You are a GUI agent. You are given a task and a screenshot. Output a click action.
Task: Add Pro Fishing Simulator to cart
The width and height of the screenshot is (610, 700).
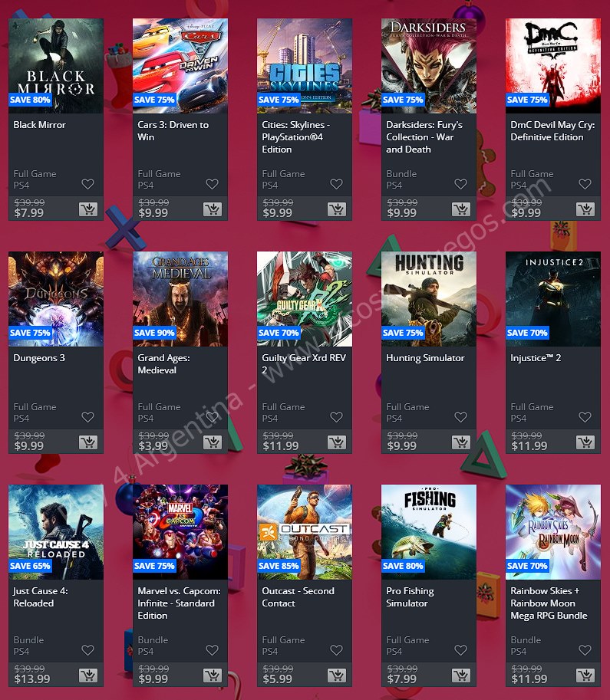[x=460, y=675]
